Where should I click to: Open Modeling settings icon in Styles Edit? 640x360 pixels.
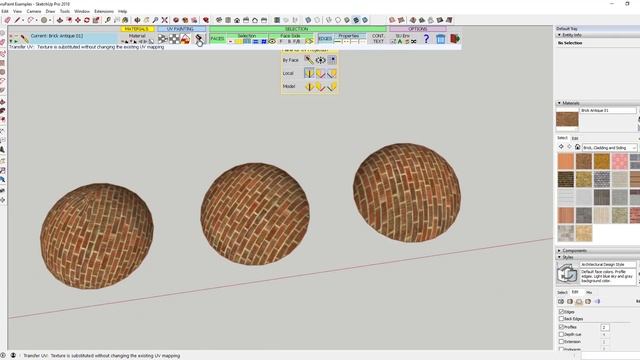[597, 302]
